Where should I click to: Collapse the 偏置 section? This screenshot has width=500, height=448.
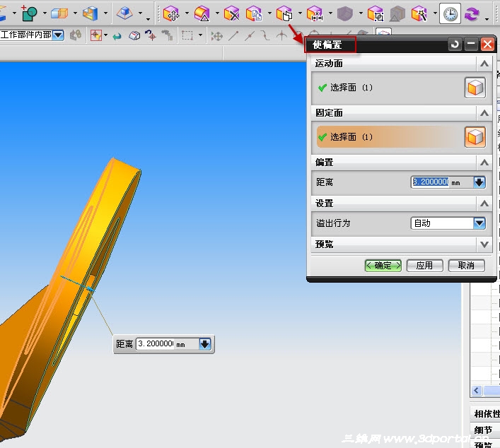pos(484,163)
